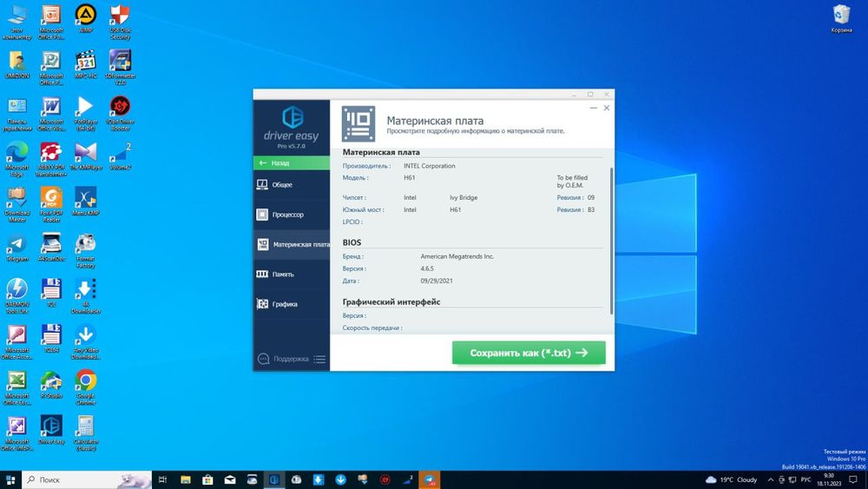
Task: Open Task View from the taskbar
Action: (163, 479)
